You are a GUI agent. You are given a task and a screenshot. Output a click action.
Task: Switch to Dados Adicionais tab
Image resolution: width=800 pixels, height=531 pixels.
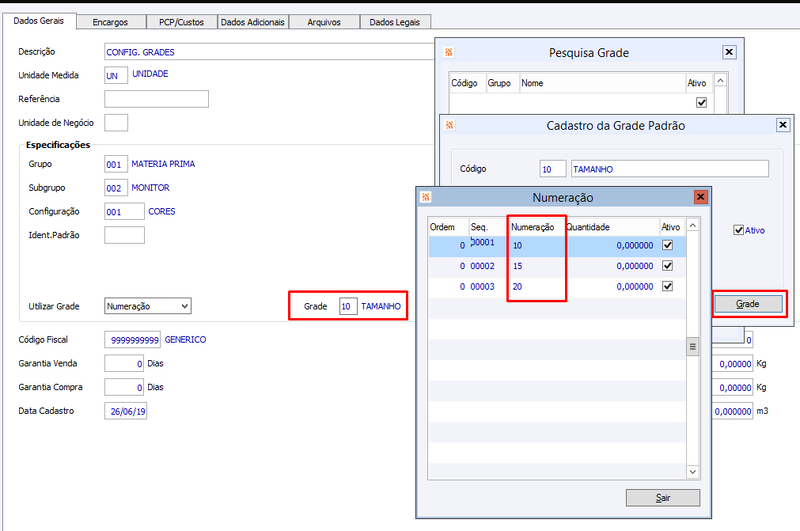[253, 22]
